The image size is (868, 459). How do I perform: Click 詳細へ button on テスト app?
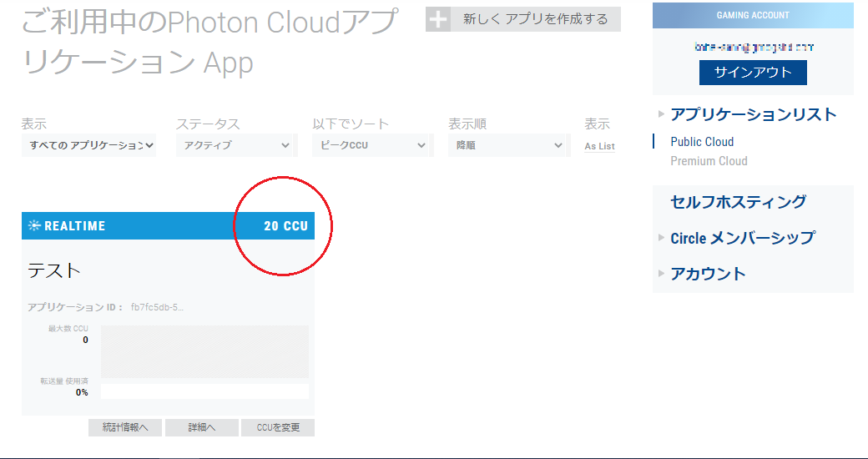(201, 427)
